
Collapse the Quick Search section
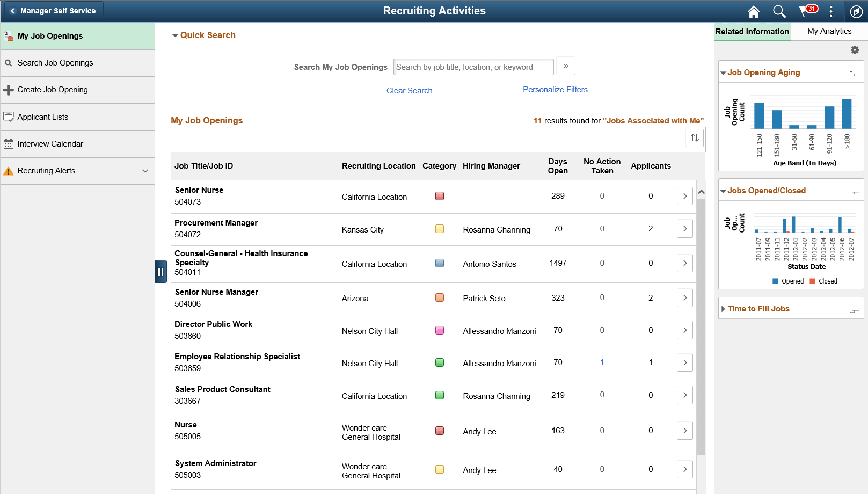point(175,35)
